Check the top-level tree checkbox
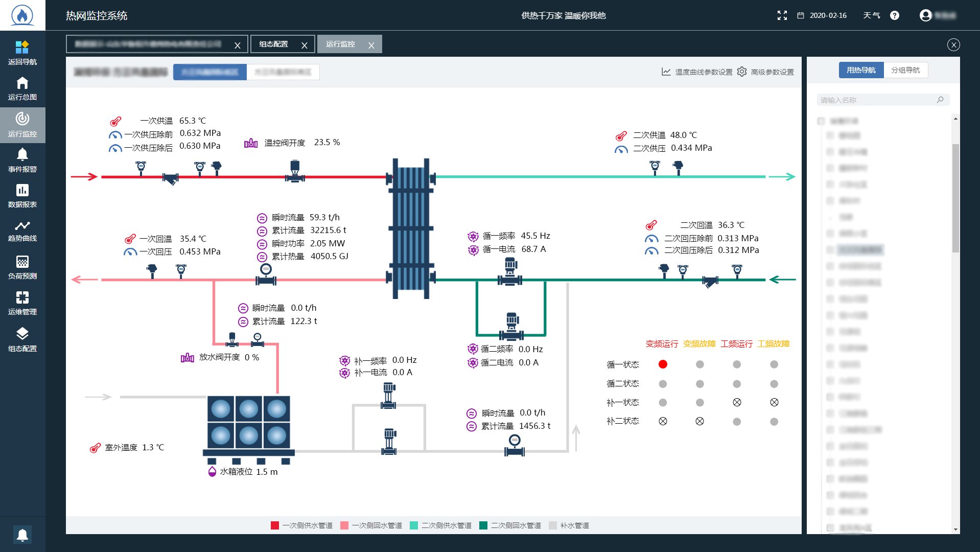The height and width of the screenshot is (552, 980). click(821, 121)
